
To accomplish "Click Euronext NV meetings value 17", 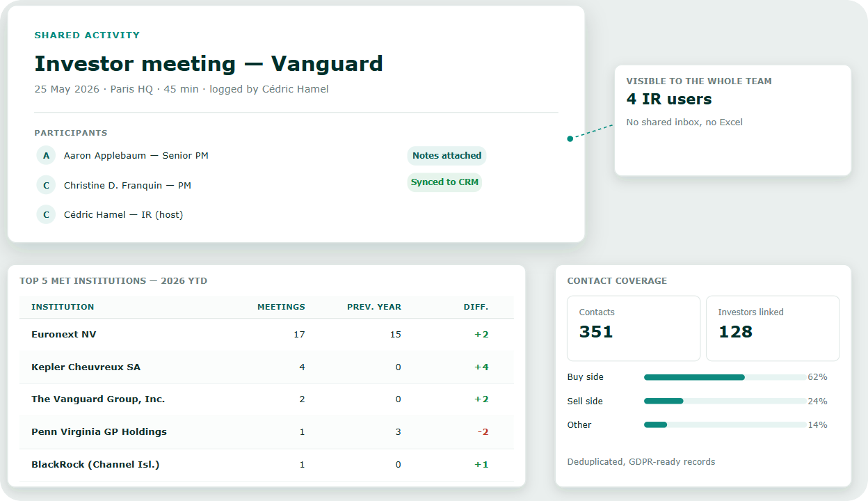I will [x=299, y=335].
